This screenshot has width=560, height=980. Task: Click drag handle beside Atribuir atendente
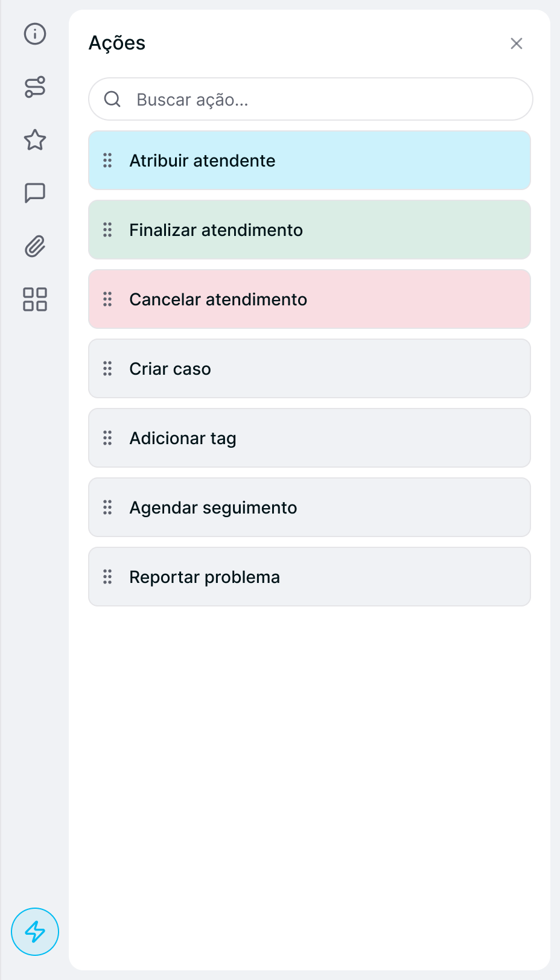107,161
